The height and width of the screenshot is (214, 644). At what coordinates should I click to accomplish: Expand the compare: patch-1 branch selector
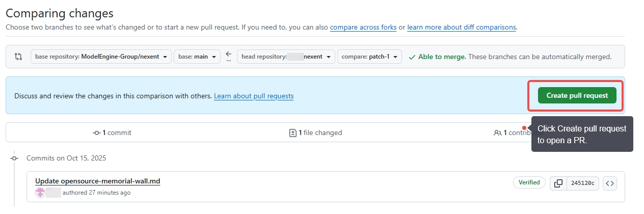coord(369,57)
